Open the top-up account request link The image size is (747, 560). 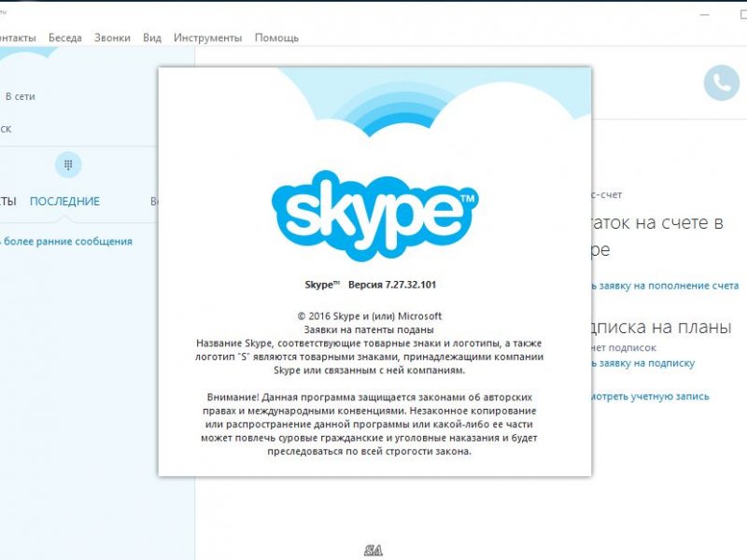(x=665, y=286)
